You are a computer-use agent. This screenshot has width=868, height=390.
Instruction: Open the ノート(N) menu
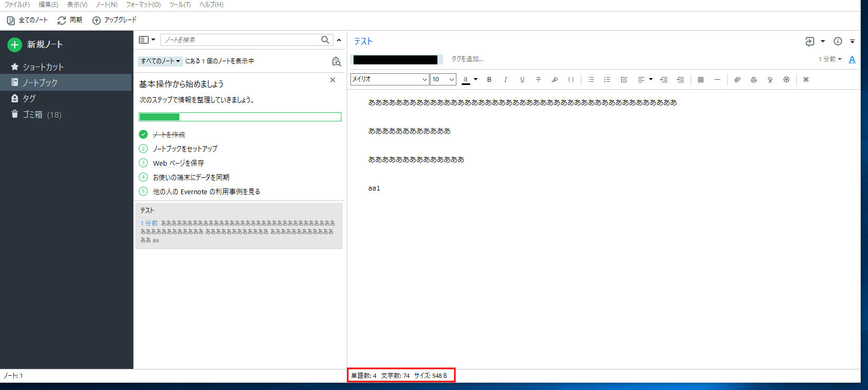pos(107,5)
